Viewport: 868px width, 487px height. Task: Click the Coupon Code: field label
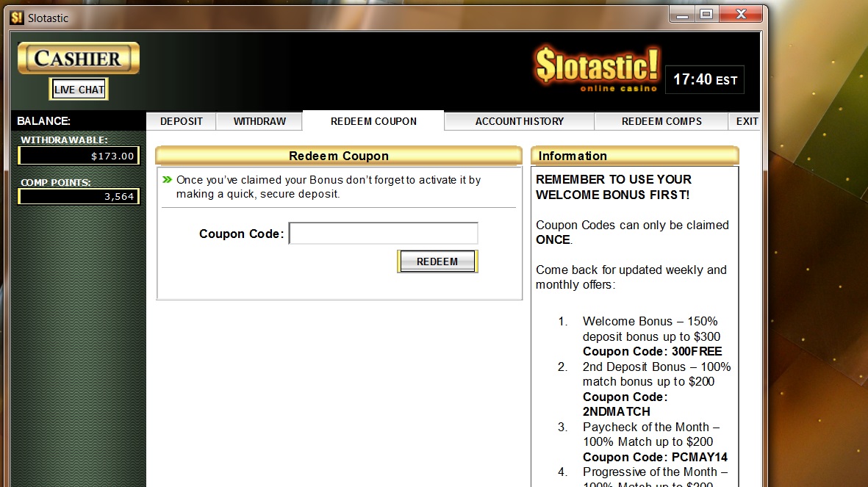[241, 234]
